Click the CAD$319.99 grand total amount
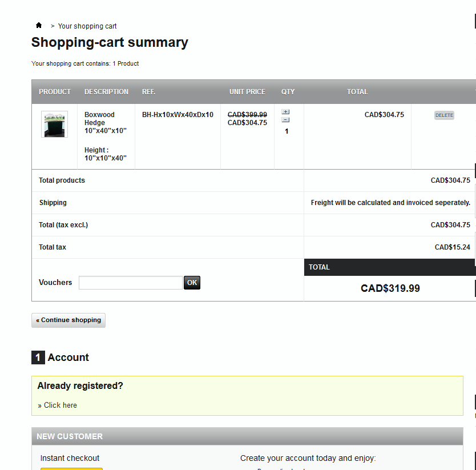This screenshot has height=470, width=476. click(390, 288)
